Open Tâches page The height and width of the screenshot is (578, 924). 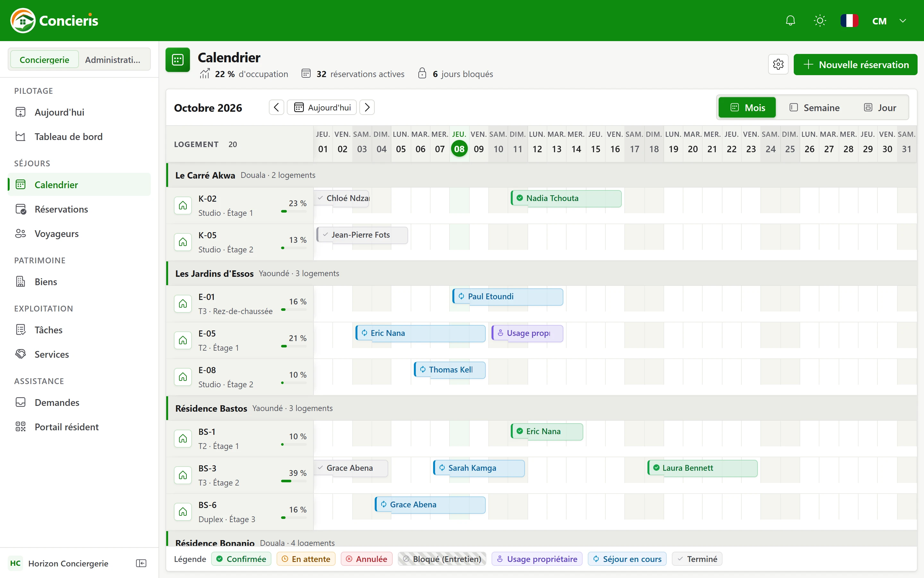[x=80, y=330]
